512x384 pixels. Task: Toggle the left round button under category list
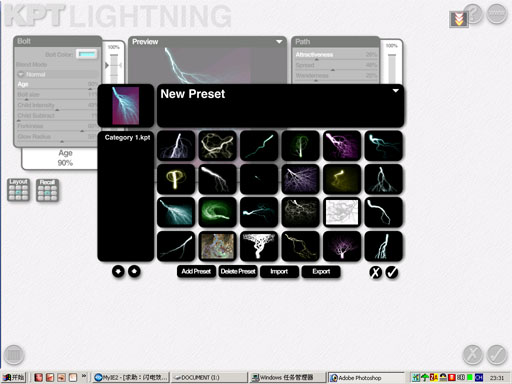coord(118,271)
